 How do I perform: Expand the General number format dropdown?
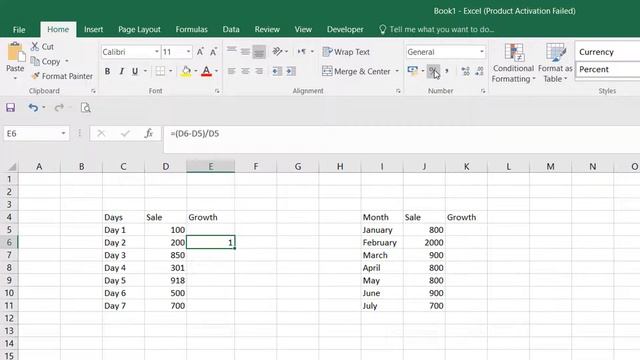(482, 52)
